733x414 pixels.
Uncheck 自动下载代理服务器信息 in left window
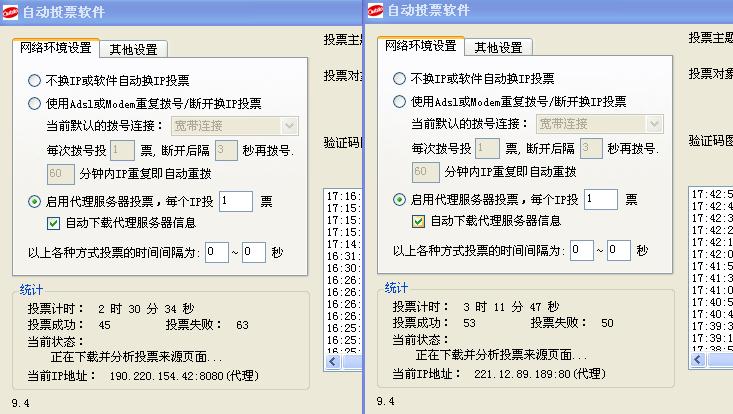point(56,221)
